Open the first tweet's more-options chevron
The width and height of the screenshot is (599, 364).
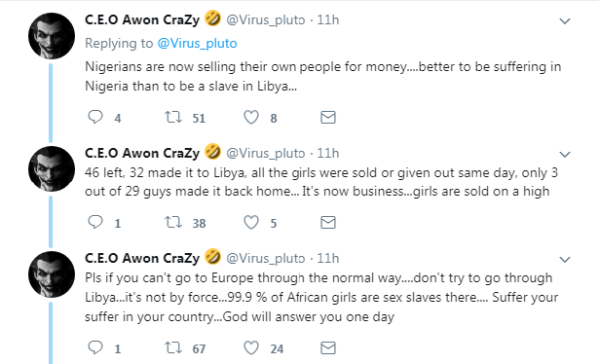pos(565,21)
